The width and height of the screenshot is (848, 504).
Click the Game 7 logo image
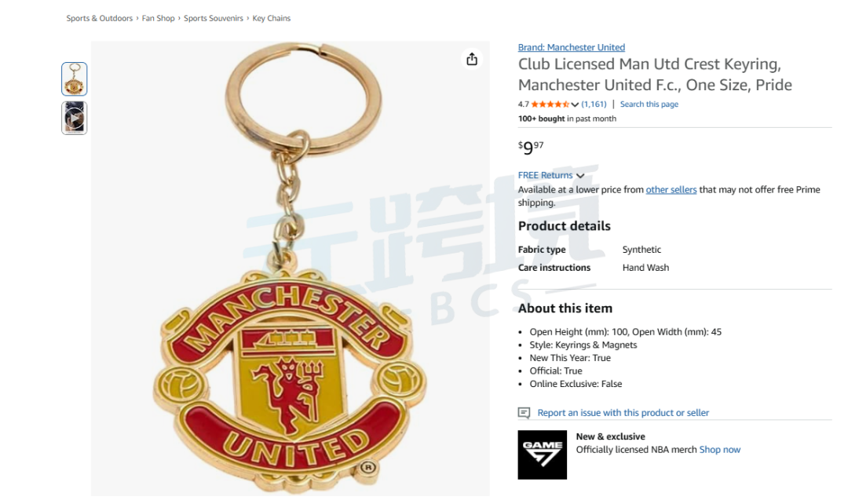542,455
